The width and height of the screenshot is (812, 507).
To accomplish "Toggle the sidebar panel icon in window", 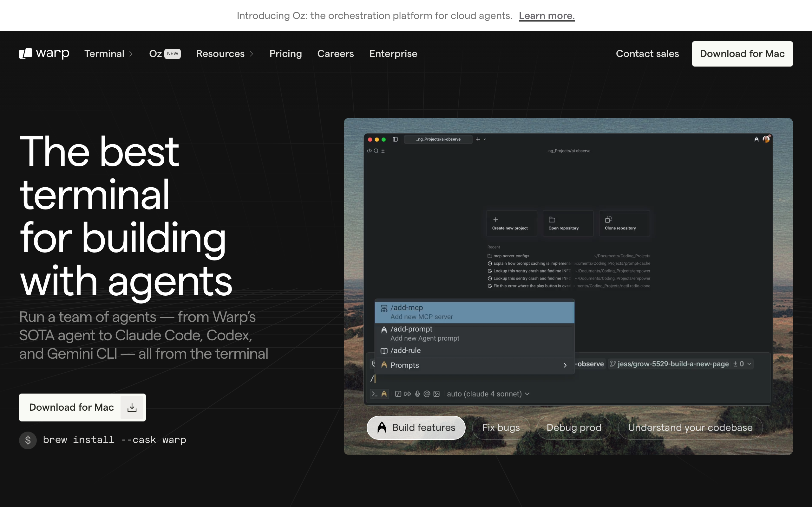I will click(x=395, y=139).
